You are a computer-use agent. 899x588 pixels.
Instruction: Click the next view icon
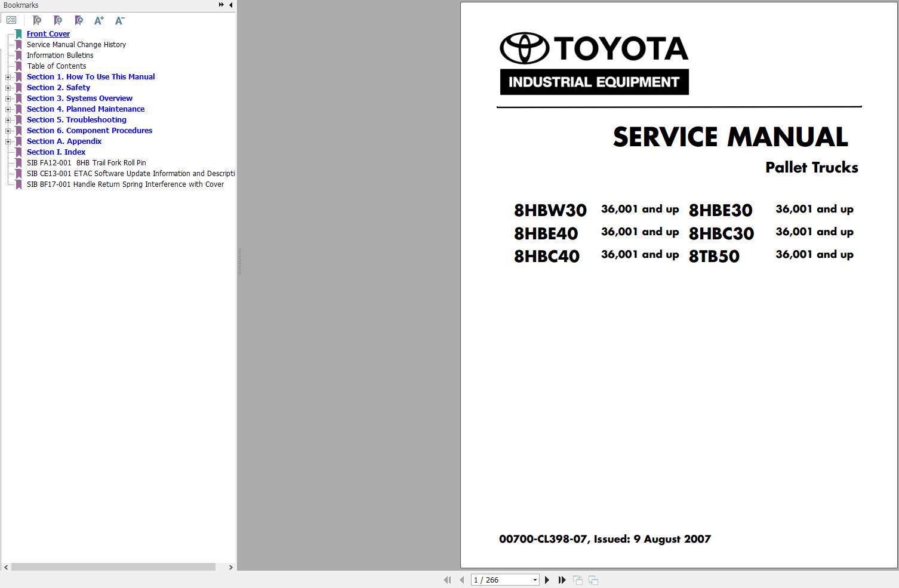pos(593,580)
